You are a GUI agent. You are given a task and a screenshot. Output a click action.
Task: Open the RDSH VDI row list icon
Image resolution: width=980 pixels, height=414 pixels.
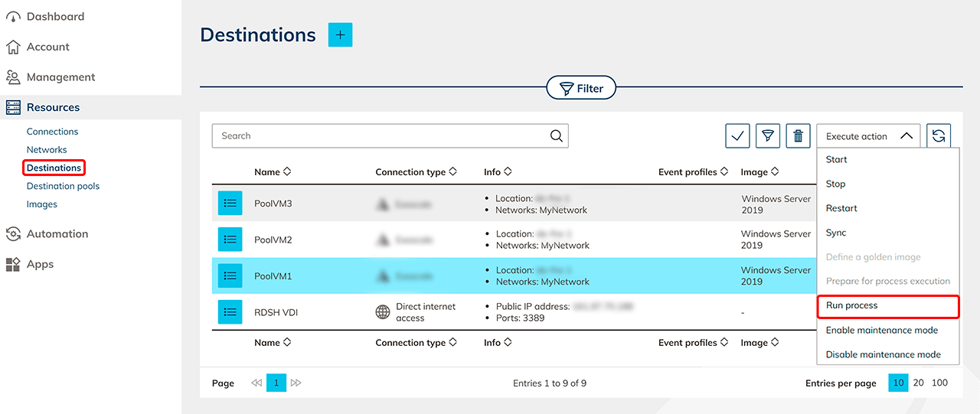(x=230, y=311)
